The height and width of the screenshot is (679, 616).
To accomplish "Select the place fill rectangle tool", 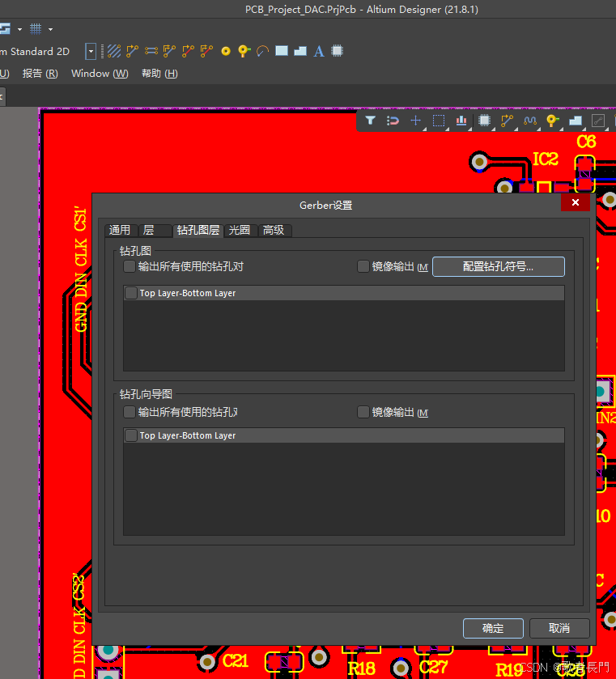I will tap(282, 51).
